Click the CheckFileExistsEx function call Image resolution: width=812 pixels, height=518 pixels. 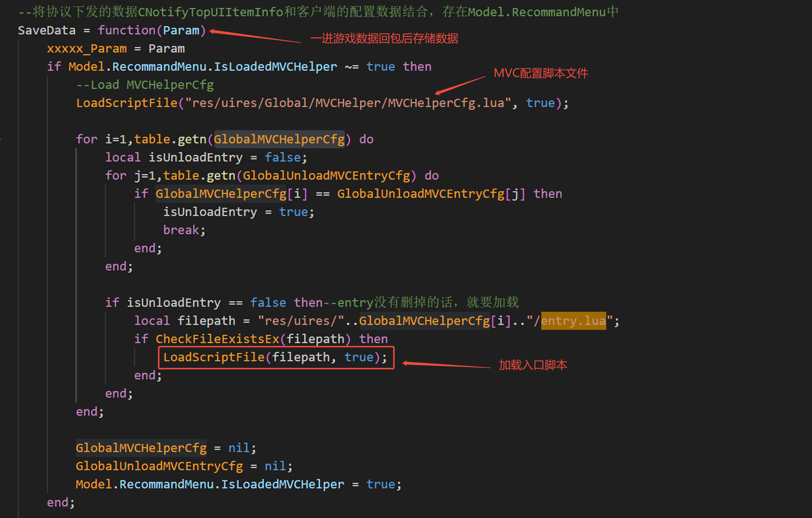(217, 339)
